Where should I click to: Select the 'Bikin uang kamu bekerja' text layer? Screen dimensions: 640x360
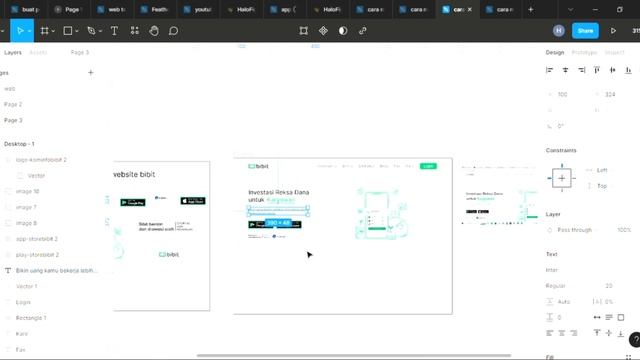tap(56, 271)
